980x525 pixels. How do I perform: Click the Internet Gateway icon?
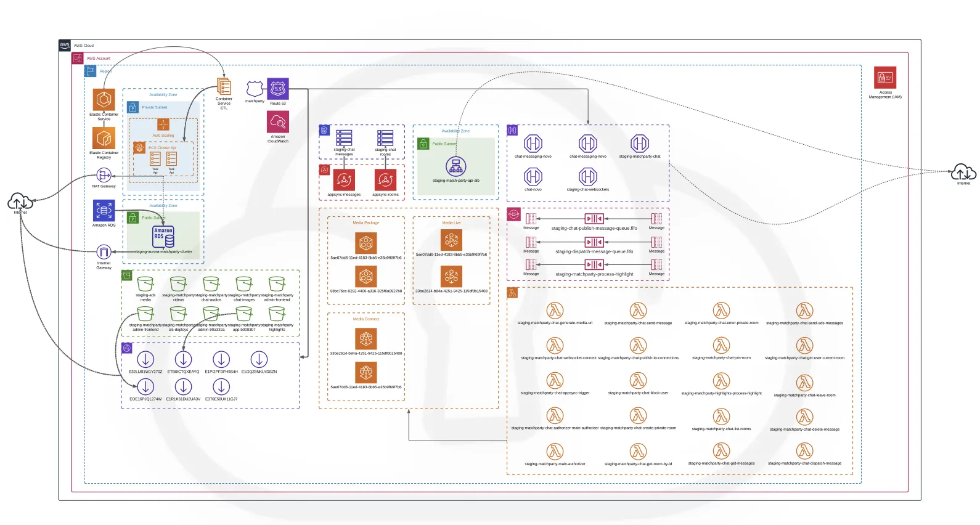click(x=104, y=252)
